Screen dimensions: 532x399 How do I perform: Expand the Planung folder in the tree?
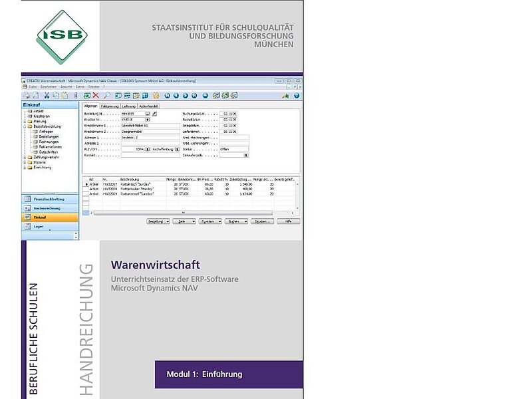tap(25, 122)
